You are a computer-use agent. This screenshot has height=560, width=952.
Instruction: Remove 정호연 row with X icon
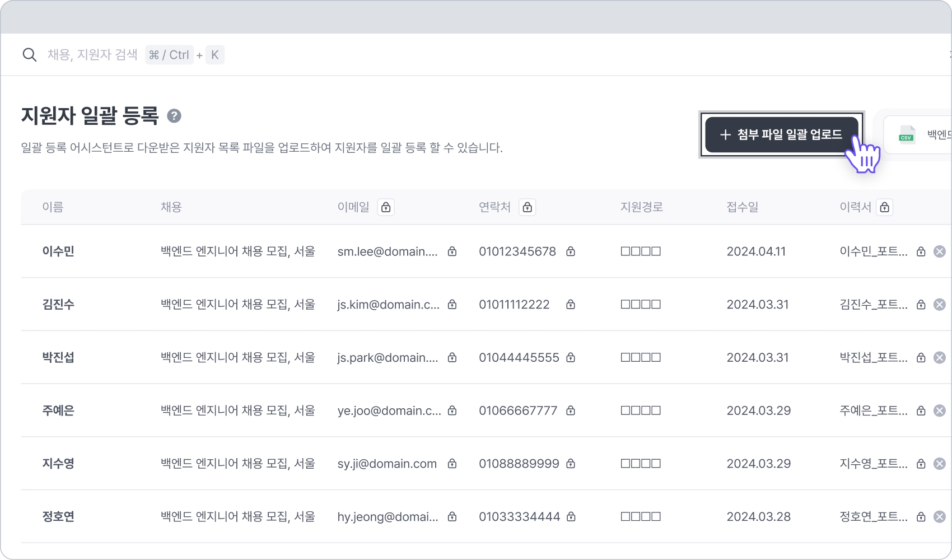click(x=940, y=516)
